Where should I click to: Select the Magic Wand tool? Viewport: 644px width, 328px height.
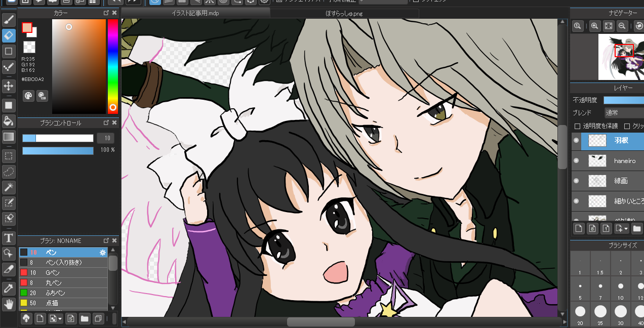click(x=9, y=187)
